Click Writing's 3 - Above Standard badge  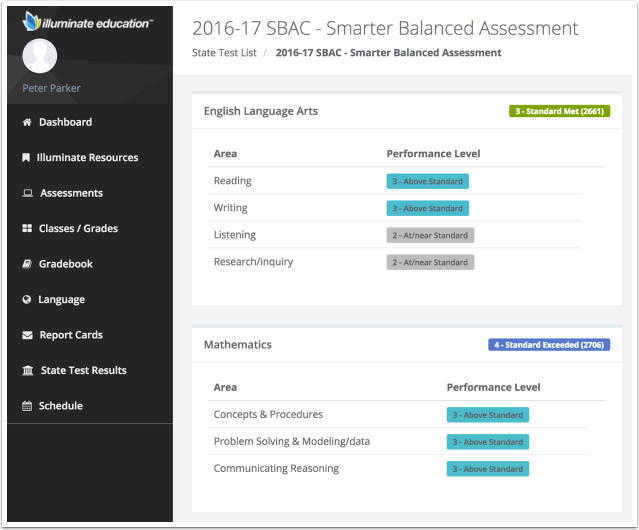[427, 208]
